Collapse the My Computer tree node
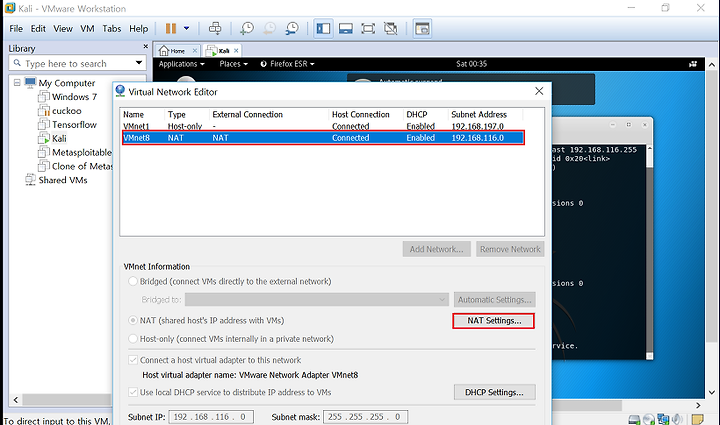720x425 pixels. (17, 83)
